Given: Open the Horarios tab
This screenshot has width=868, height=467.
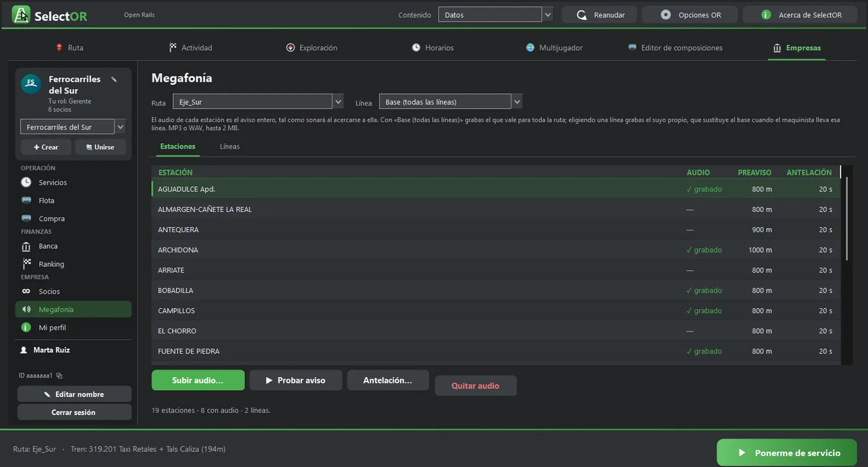Looking at the screenshot, I should [x=433, y=48].
